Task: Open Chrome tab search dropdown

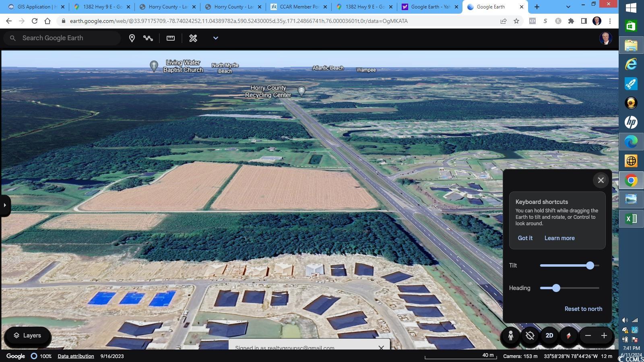Action: tap(568, 7)
